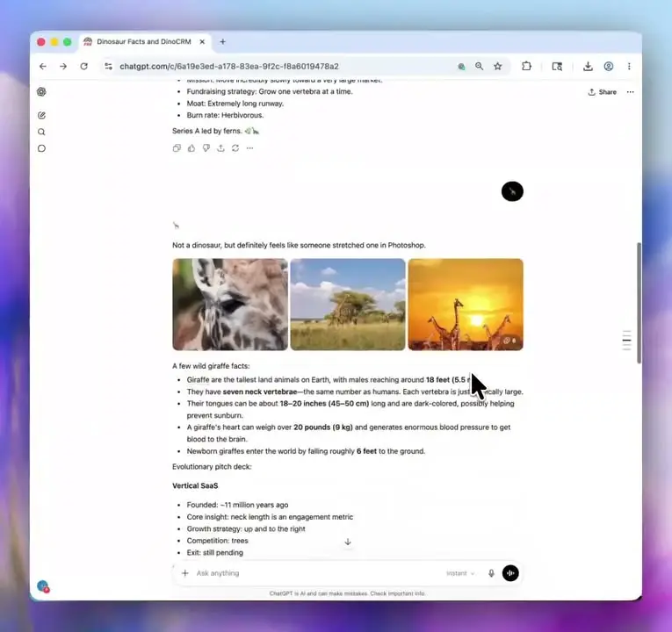Open more actions under the response
The height and width of the screenshot is (632, 672).
[249, 148]
